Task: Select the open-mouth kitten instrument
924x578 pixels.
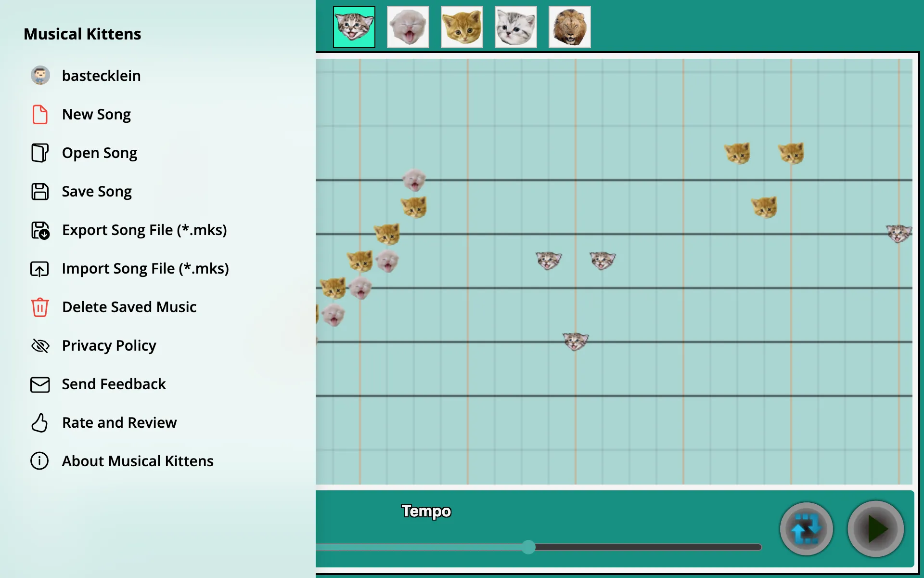Action: tap(407, 26)
